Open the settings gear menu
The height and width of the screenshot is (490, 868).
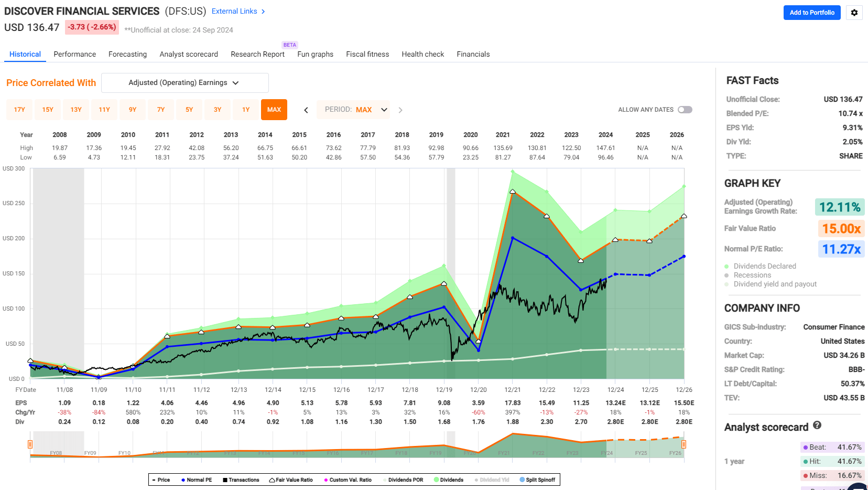[854, 13]
